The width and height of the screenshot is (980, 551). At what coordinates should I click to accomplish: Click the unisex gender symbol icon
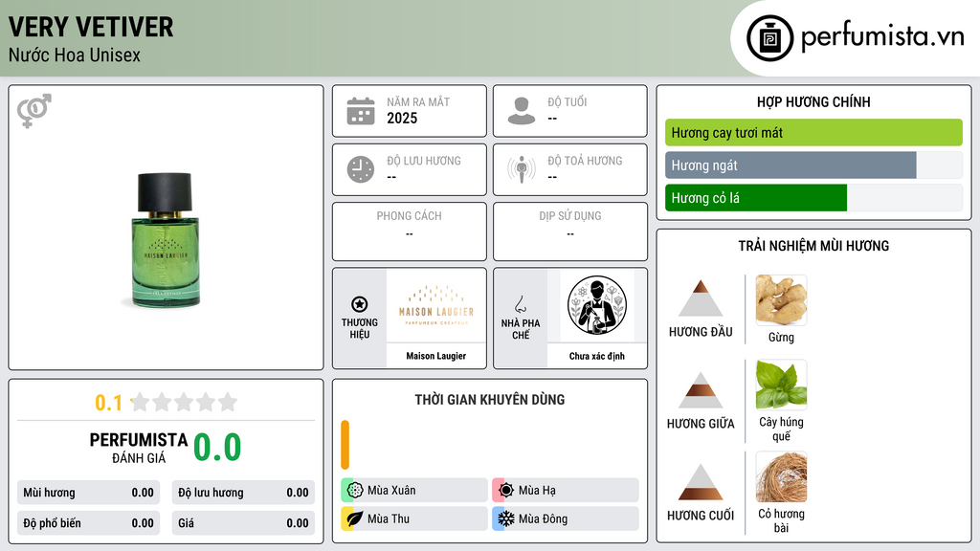34,111
